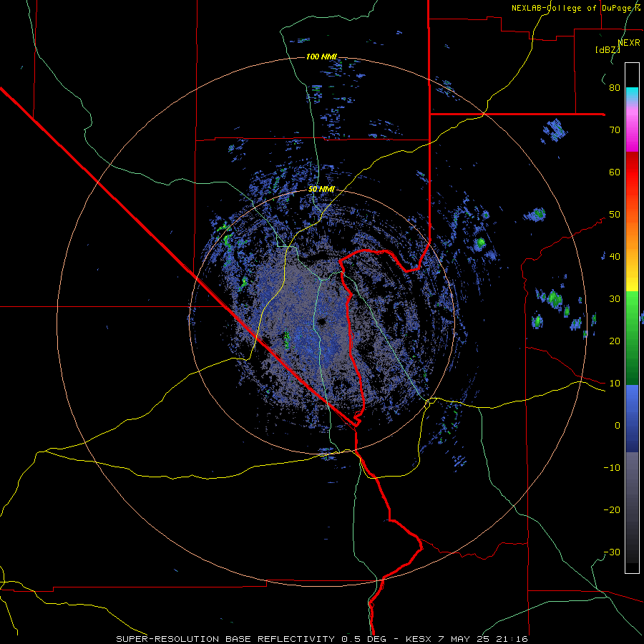Image resolution: width=644 pixels, height=644 pixels.
Task: Click the -30 dBZ scale value
Action: pos(612,552)
